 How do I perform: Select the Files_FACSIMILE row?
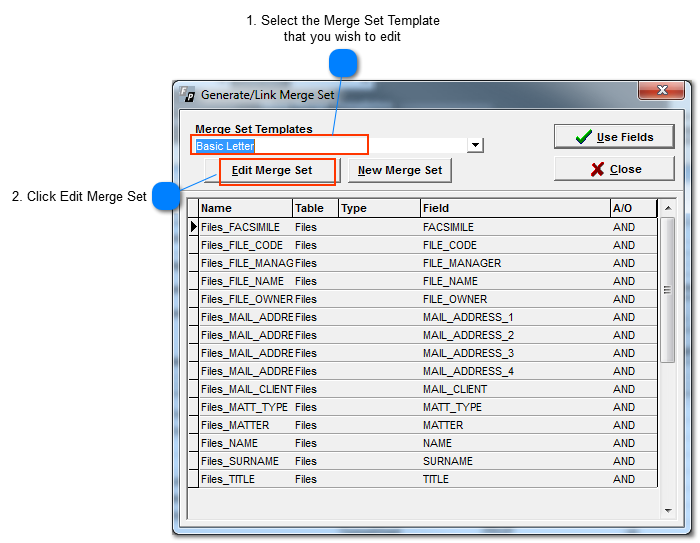245,227
